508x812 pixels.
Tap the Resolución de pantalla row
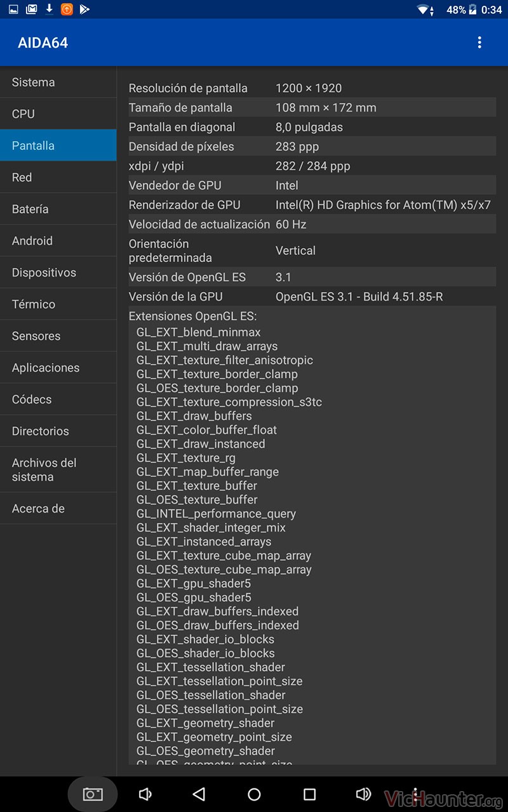pyautogui.click(x=312, y=88)
